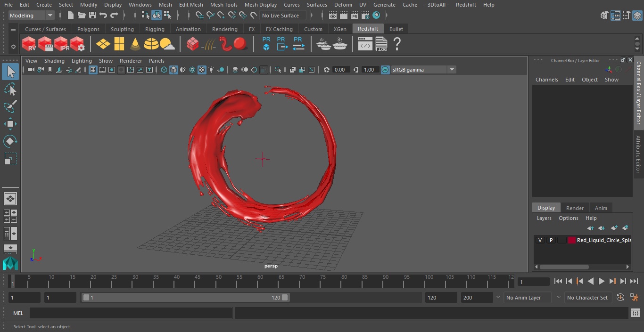The width and height of the screenshot is (644, 332).
Task: Open the Redshift menu in menu bar
Action: (x=466, y=5)
